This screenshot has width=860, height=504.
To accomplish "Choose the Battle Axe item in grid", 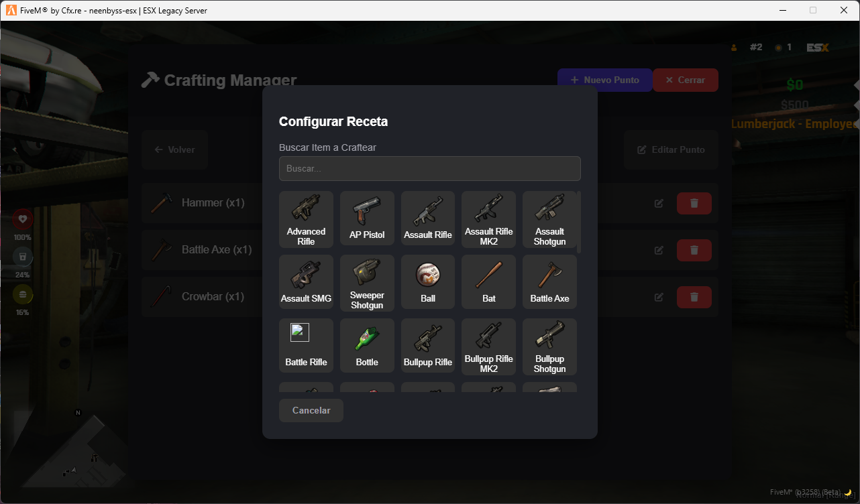I will click(549, 283).
